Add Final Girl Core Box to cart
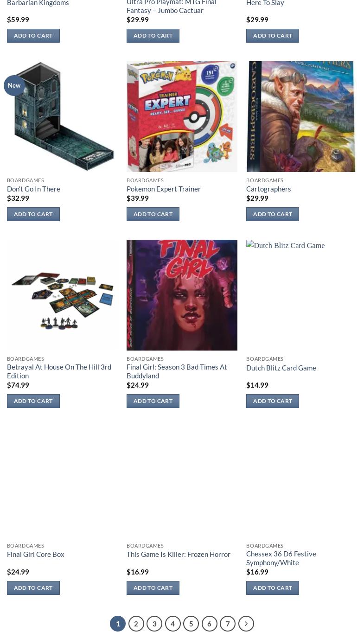Screen dimensions: 364x632 33,588
